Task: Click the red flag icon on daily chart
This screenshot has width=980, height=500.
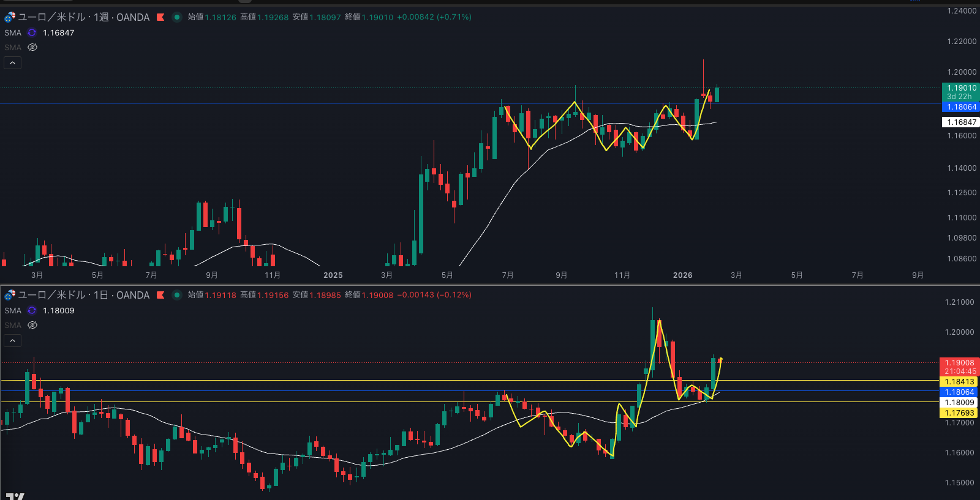Action: pos(160,295)
